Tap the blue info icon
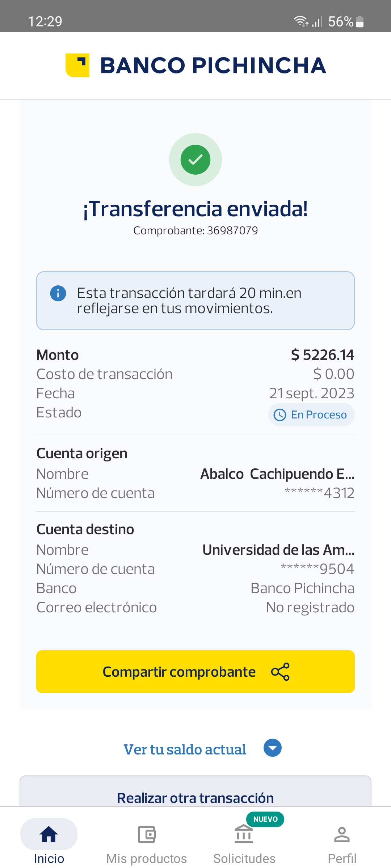Image resolution: width=391 pixels, height=868 pixels. pyautogui.click(x=58, y=293)
